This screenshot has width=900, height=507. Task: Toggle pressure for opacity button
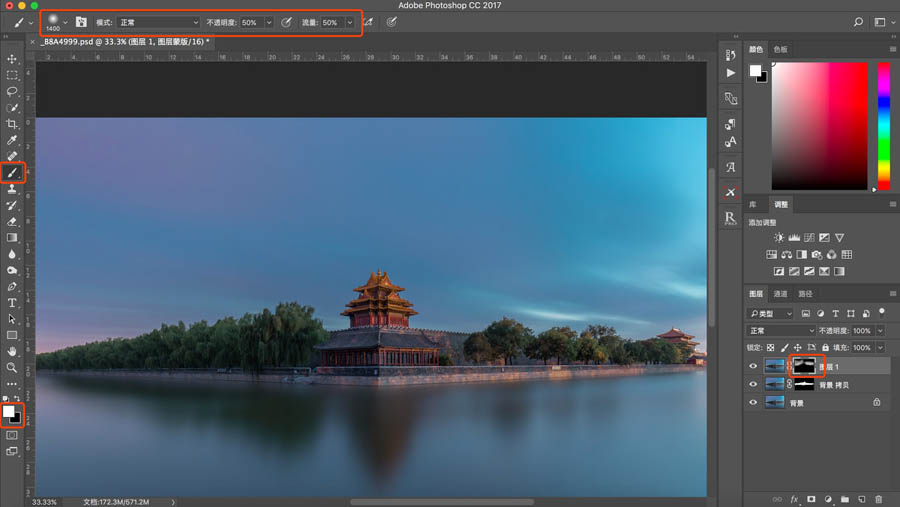286,22
